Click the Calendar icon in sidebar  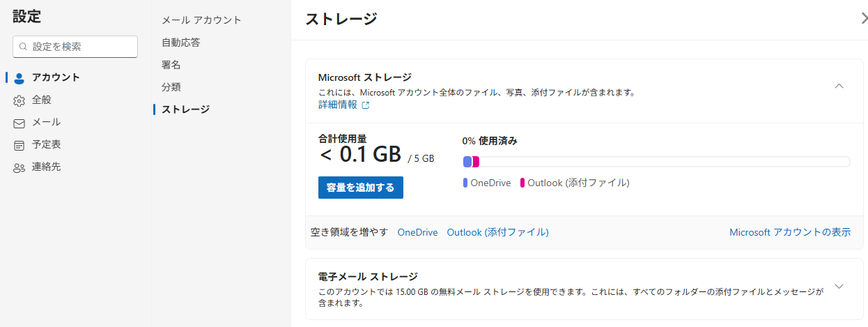20,145
